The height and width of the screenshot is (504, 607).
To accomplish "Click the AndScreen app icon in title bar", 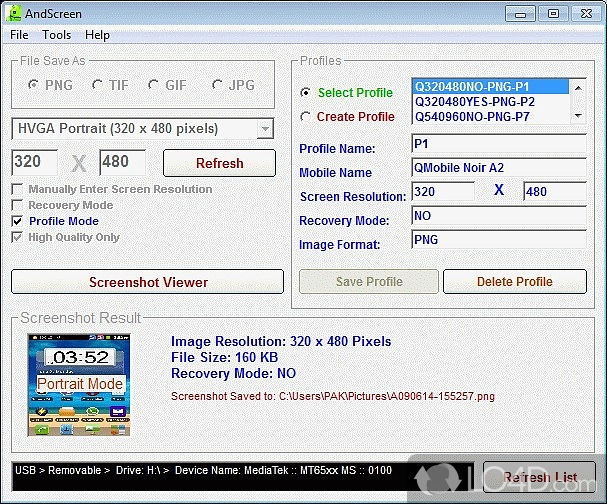I will click(x=14, y=13).
